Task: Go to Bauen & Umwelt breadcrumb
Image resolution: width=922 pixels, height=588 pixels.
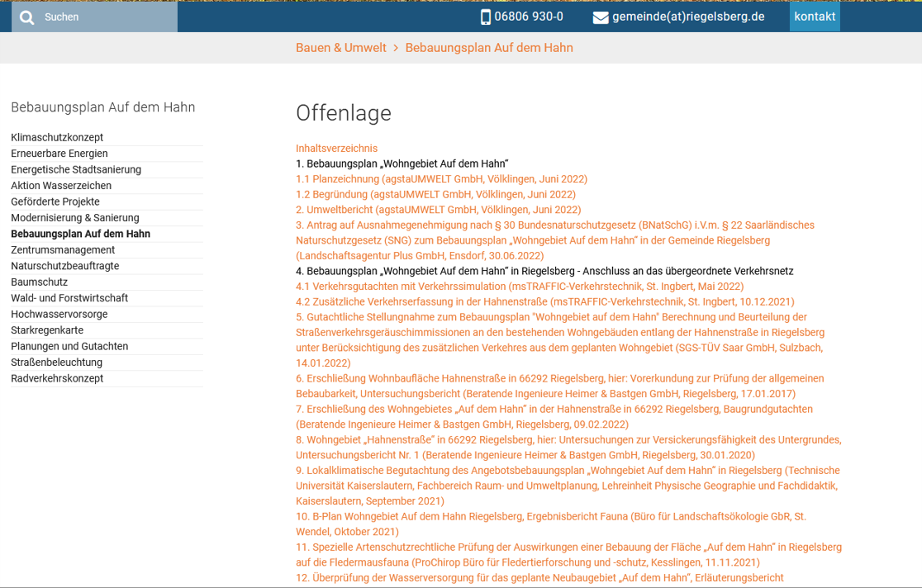Action: pyautogui.click(x=341, y=48)
